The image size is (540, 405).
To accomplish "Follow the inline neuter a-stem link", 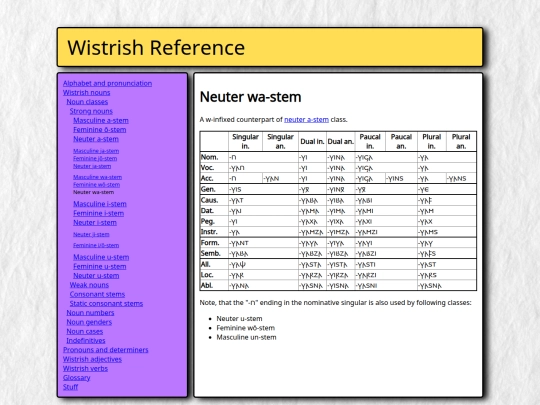I will click(x=307, y=120).
